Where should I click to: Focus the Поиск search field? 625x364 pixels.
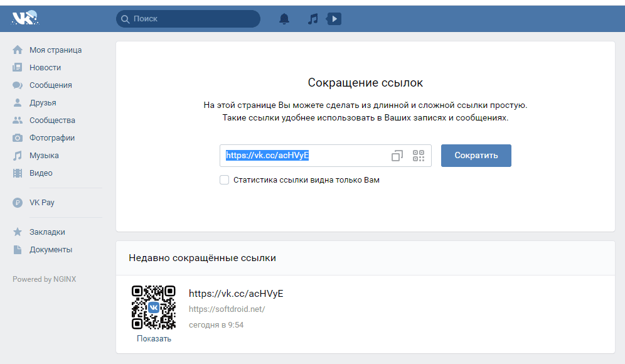pos(188,19)
